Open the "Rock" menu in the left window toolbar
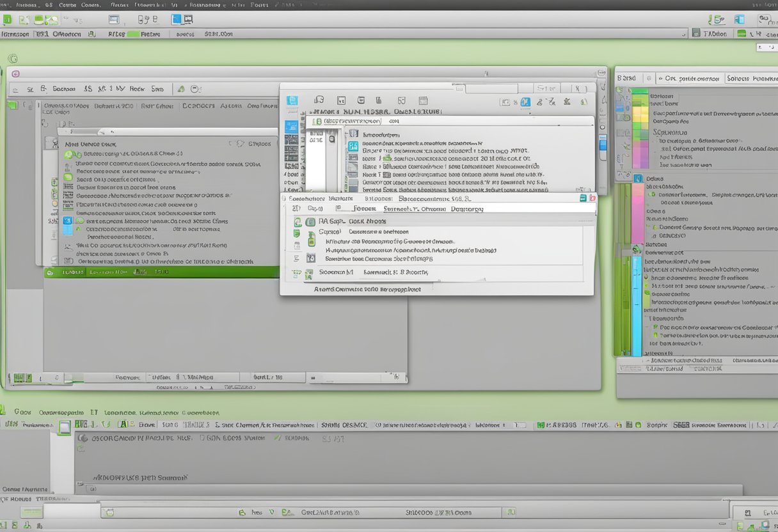The height and width of the screenshot is (532, 778). pyautogui.click(x=136, y=90)
